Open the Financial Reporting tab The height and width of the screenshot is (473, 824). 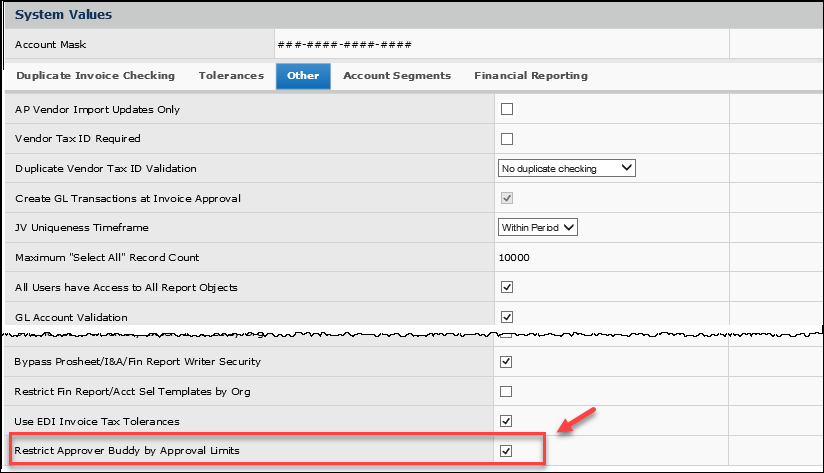pyautogui.click(x=531, y=76)
